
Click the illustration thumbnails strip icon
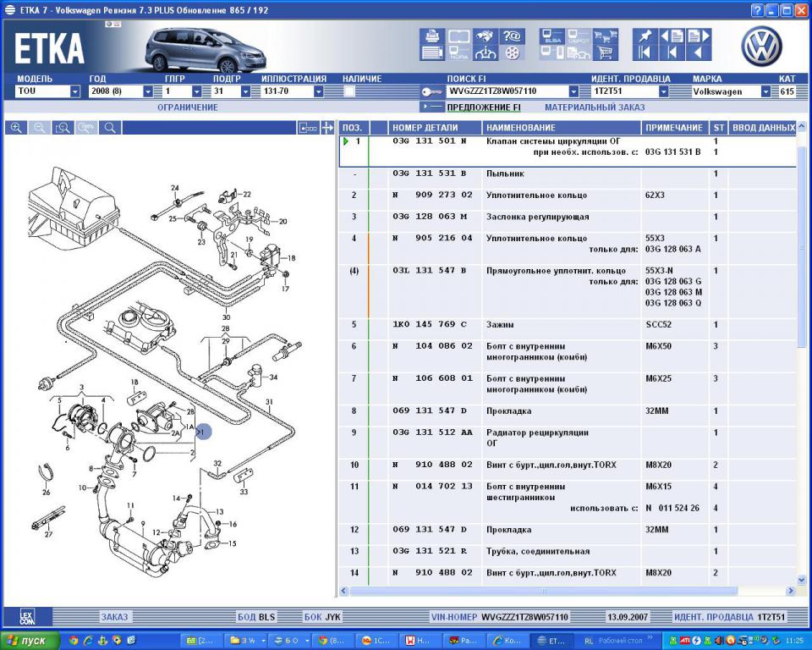[308, 128]
